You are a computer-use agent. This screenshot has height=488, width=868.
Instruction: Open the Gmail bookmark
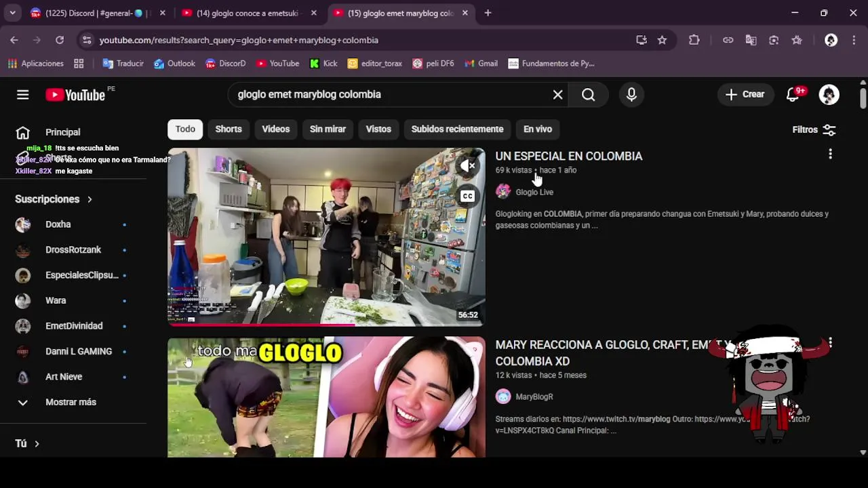[481, 64]
